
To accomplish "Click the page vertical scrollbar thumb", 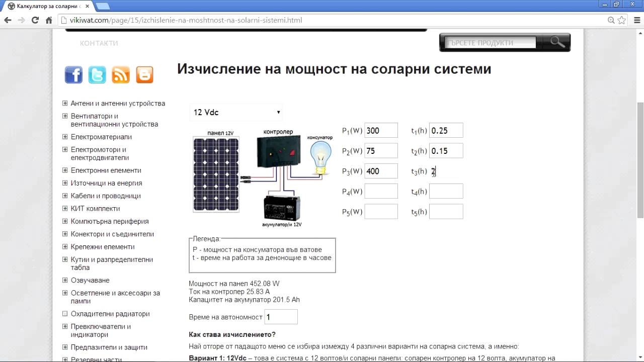I will 640,160.
